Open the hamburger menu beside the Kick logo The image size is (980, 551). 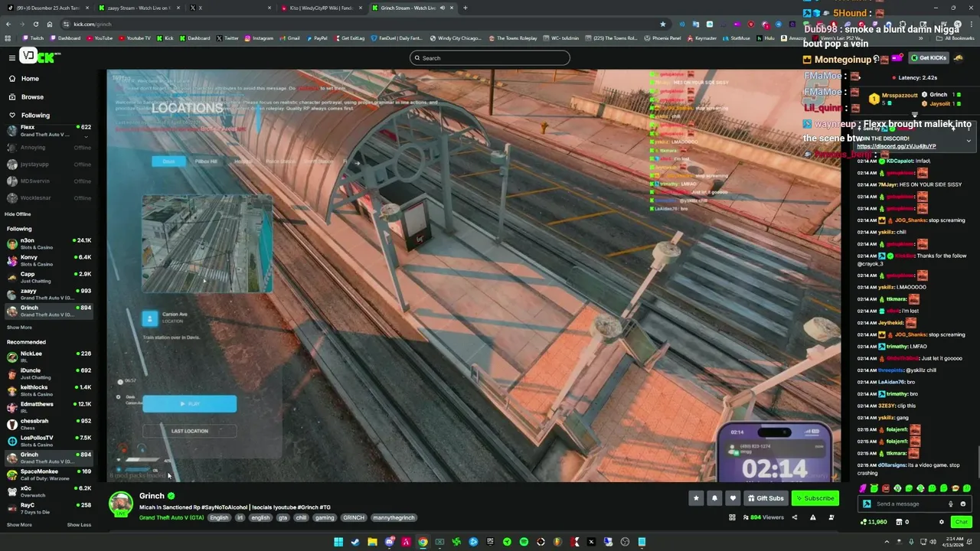[12, 57]
